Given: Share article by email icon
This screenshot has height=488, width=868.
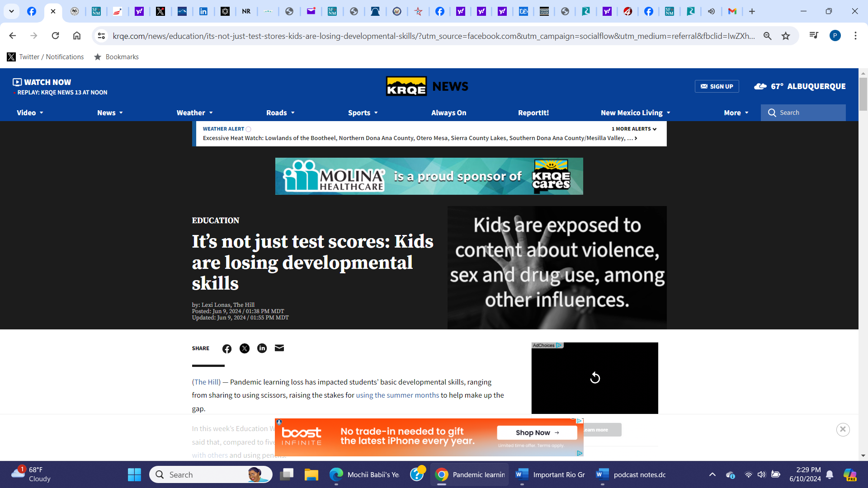Looking at the screenshot, I should (279, 348).
